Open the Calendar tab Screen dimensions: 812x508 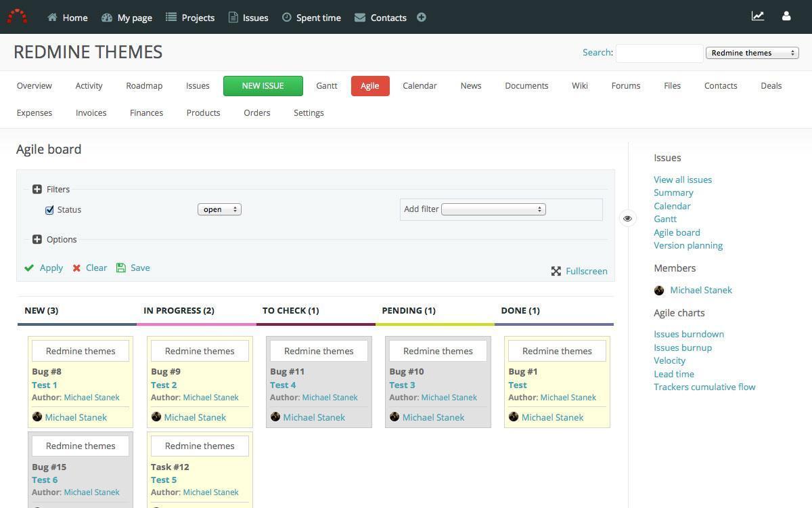pos(420,86)
